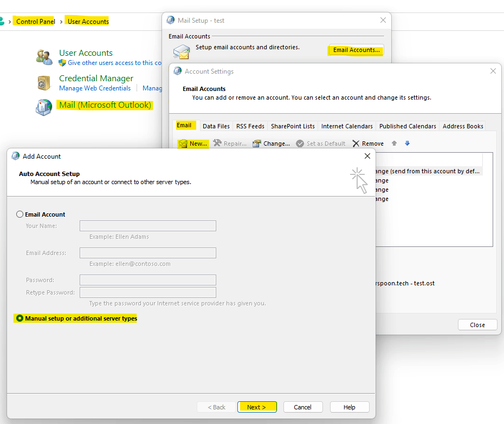Screen dimensions: 504x424
Task: Click Next > in Add Account
Action: tap(257, 407)
